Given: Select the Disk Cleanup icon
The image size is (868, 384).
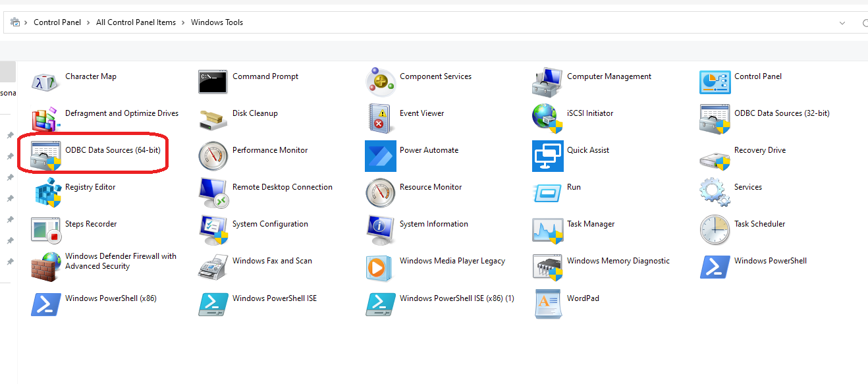Looking at the screenshot, I should pyautogui.click(x=213, y=119).
